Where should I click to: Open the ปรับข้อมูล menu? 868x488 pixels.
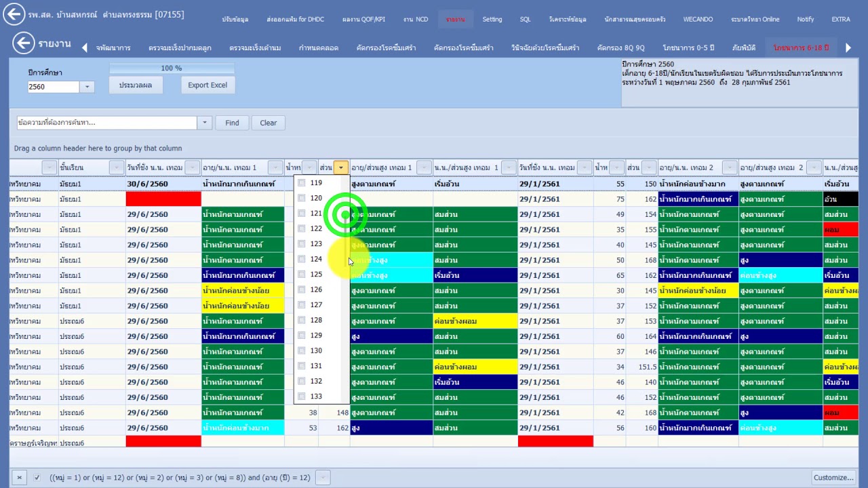[235, 19]
